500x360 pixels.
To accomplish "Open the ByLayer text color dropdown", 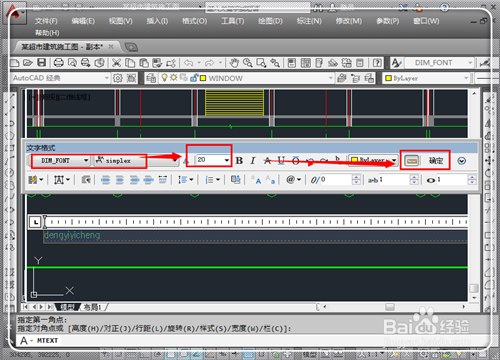I will [394, 160].
